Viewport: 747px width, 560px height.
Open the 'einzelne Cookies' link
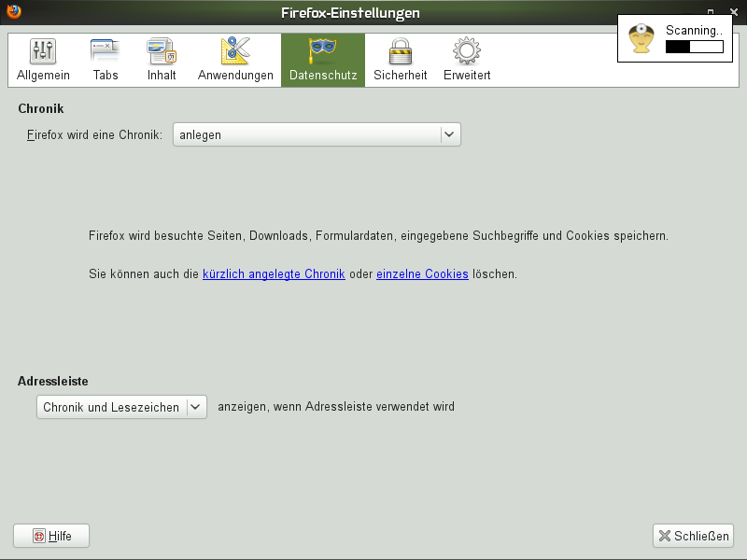coord(422,274)
